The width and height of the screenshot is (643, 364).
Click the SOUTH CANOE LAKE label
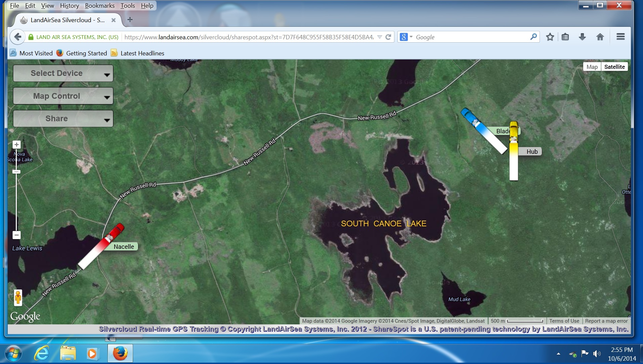[384, 224]
